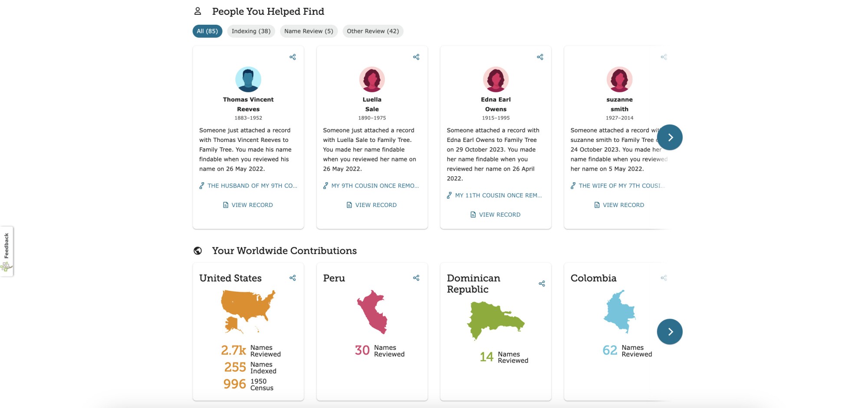Click the share icon on Dominican Republic card
868x408 pixels.
tap(541, 284)
